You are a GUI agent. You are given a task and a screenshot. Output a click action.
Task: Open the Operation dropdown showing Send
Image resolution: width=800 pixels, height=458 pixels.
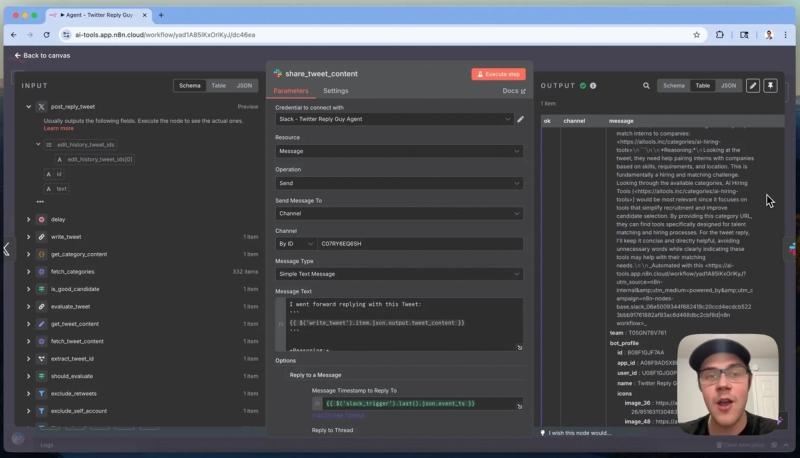(x=399, y=183)
